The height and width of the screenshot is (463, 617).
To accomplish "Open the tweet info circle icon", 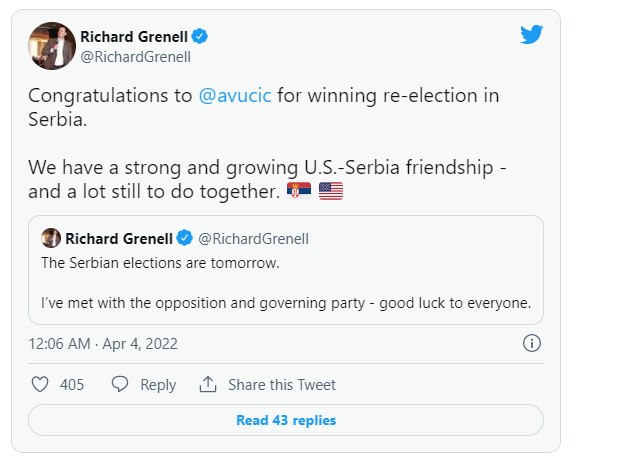I will tap(532, 343).
